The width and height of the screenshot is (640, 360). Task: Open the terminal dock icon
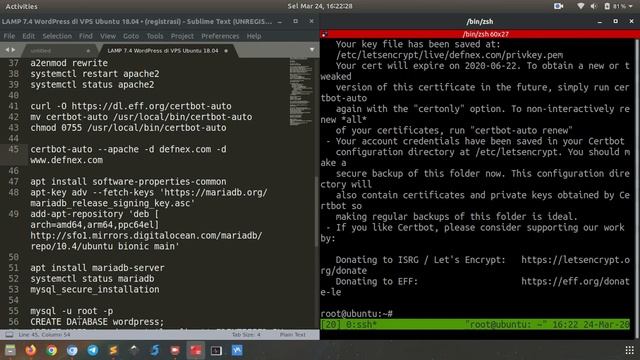click(216, 350)
